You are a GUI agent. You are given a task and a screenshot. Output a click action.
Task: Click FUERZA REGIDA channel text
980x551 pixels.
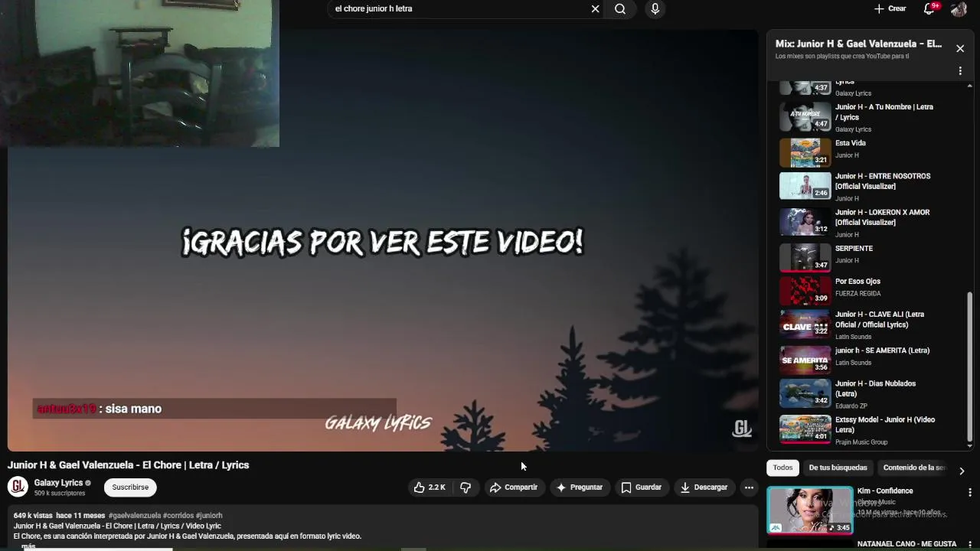pyautogui.click(x=857, y=294)
